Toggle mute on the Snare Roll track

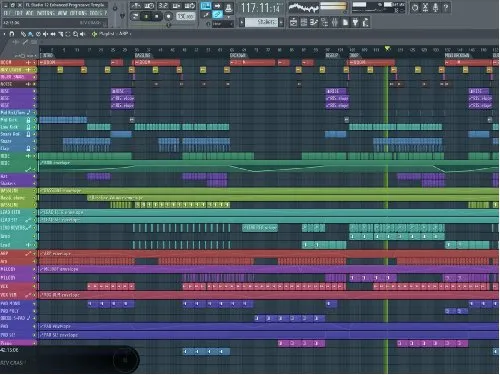pos(34,134)
